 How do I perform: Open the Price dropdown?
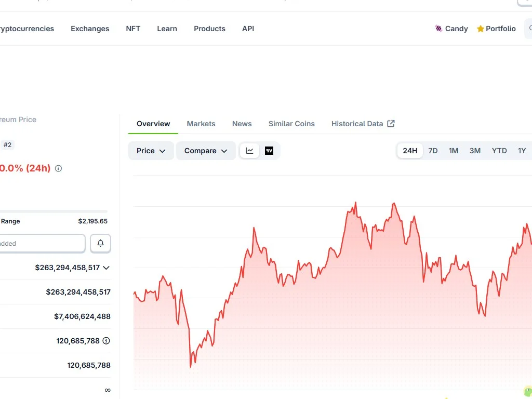(x=151, y=151)
